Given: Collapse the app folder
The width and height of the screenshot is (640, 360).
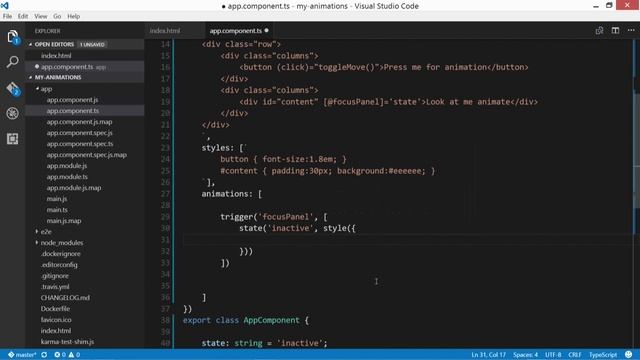Looking at the screenshot, I should pyautogui.click(x=37, y=89).
